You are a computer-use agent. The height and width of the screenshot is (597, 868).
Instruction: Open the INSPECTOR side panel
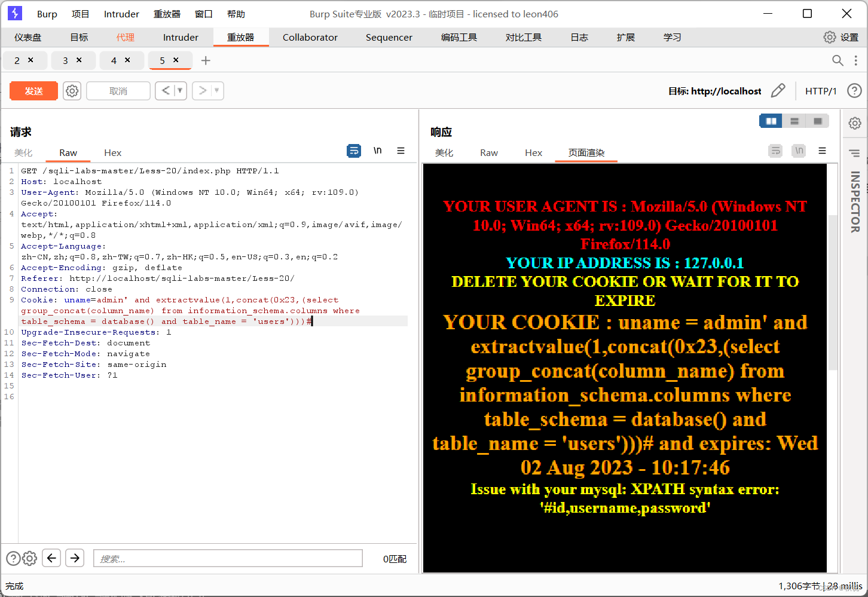(855, 202)
